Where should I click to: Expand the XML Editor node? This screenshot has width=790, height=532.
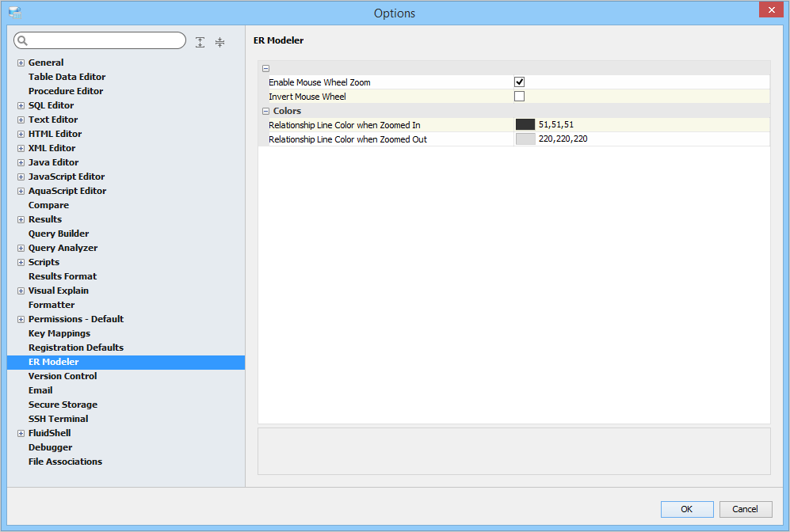pos(21,149)
